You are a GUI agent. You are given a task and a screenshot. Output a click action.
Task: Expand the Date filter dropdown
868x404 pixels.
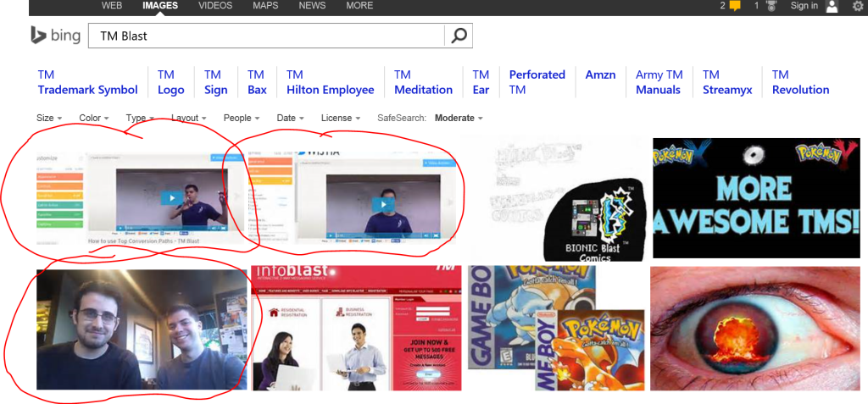point(290,118)
